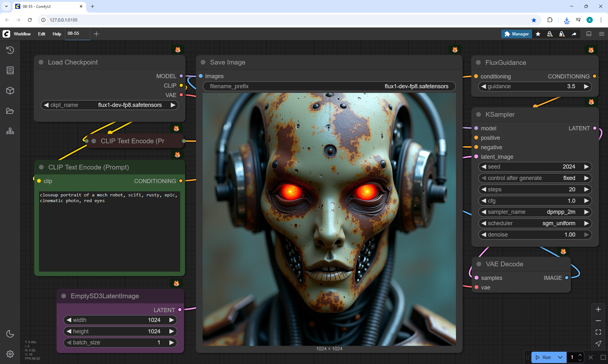The height and width of the screenshot is (364, 608).
Task: Click the guidance value slider in FluxGuidance
Action: (535, 86)
